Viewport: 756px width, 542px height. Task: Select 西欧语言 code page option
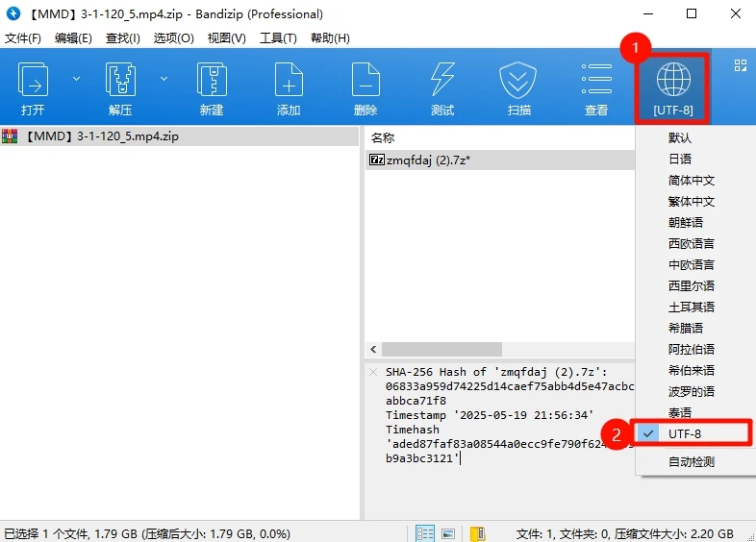click(x=695, y=244)
